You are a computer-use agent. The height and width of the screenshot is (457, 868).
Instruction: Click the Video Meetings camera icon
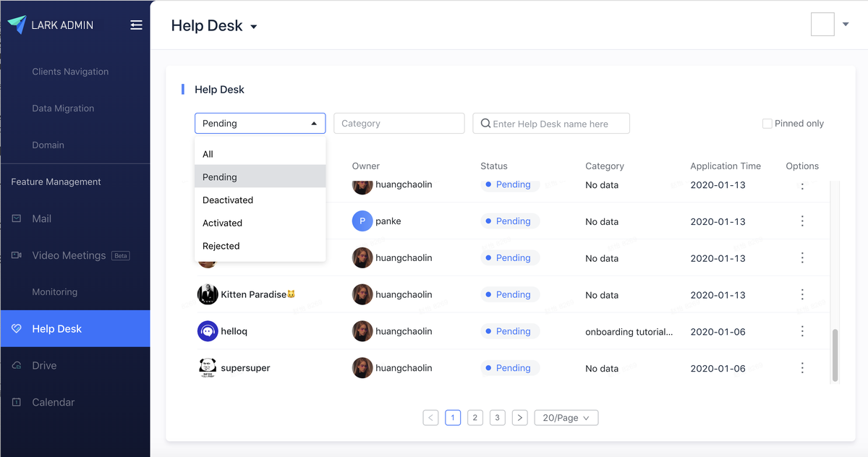[17, 255]
